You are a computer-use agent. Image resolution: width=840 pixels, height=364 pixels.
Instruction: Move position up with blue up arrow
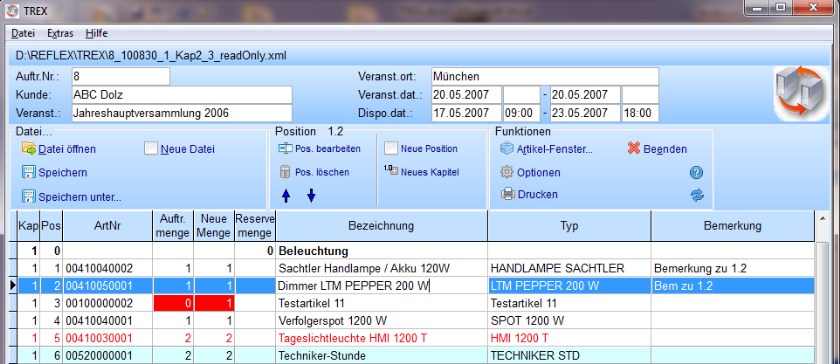(x=286, y=196)
